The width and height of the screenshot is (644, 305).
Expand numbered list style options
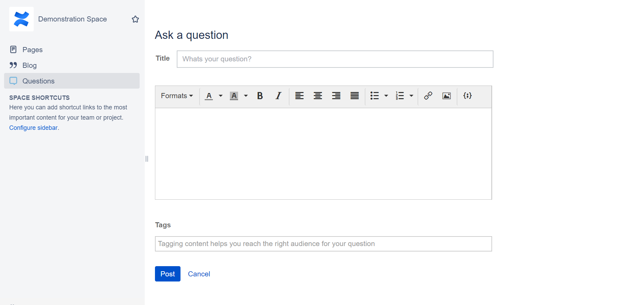[411, 96]
